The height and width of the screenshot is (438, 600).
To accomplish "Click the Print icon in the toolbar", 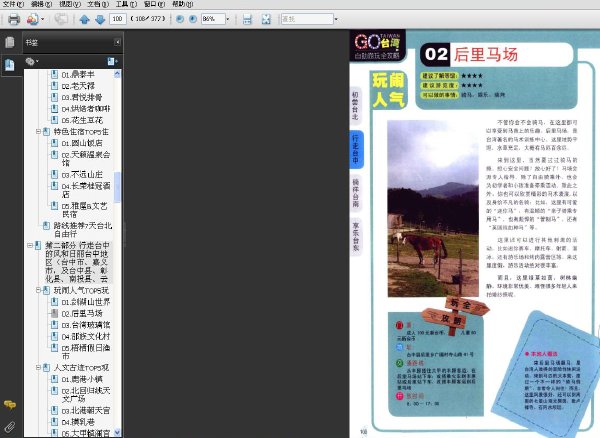I will point(14,19).
